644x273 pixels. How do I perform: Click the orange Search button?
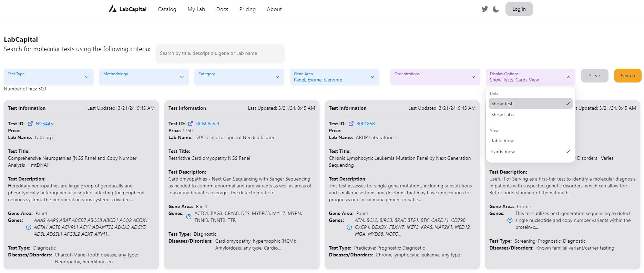tap(627, 76)
